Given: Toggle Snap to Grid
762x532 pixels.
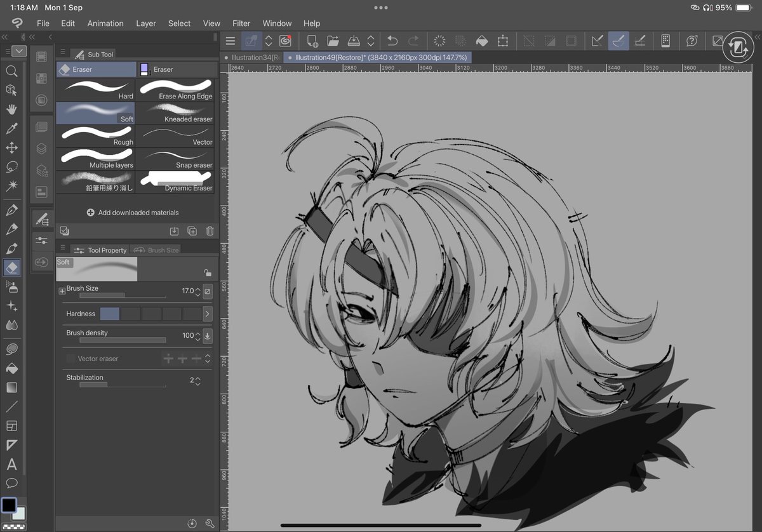Looking at the screenshot, I should pos(640,41).
